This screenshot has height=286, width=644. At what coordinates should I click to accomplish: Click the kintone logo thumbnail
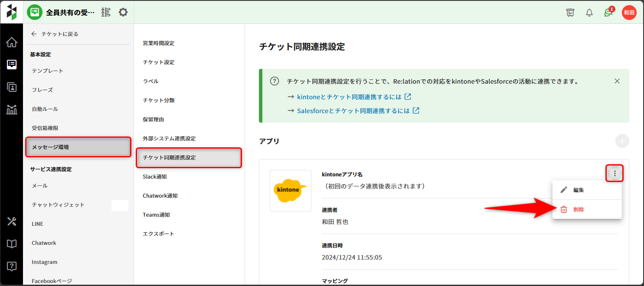click(x=290, y=191)
